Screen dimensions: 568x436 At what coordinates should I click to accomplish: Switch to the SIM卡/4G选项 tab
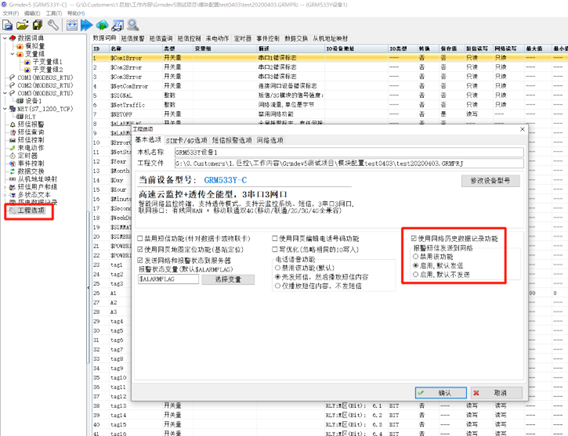point(187,140)
